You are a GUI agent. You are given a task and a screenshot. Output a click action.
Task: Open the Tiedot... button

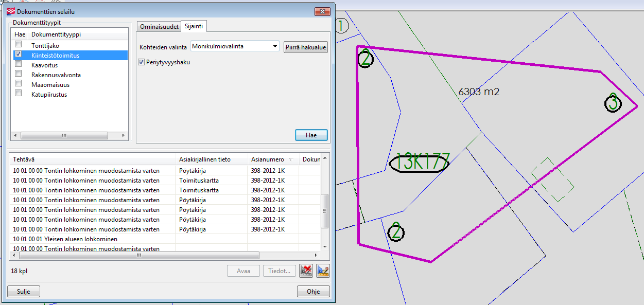click(280, 271)
